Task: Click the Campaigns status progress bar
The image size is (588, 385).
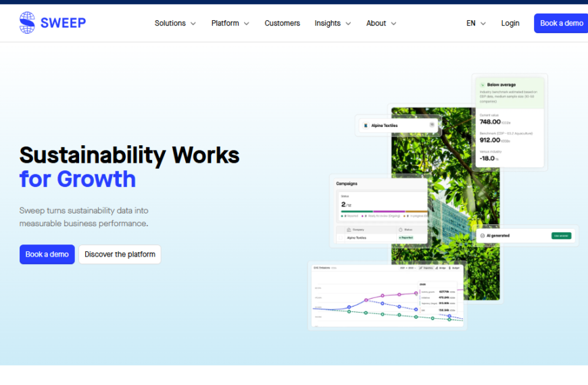Action: click(385, 211)
